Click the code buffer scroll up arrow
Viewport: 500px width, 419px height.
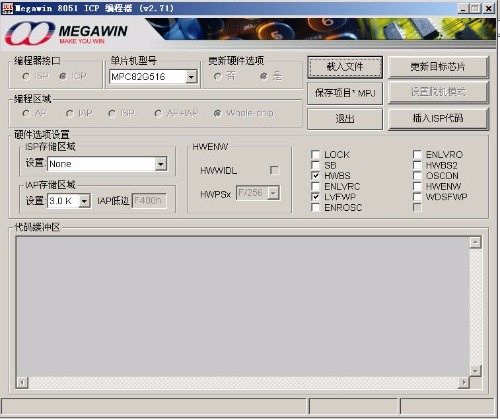475,242
